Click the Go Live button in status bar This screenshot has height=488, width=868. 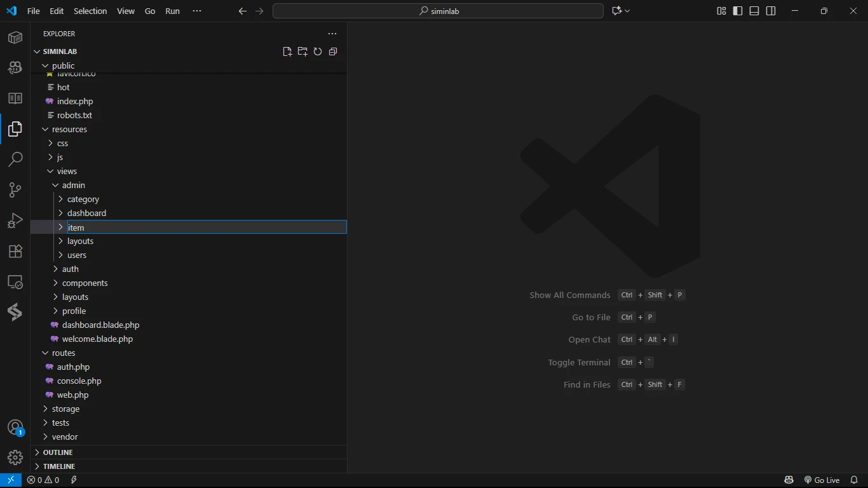[x=822, y=480]
